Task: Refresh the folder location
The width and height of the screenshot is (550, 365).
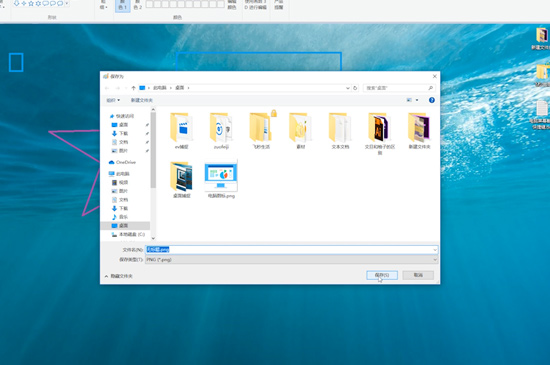Action: pyautogui.click(x=355, y=88)
